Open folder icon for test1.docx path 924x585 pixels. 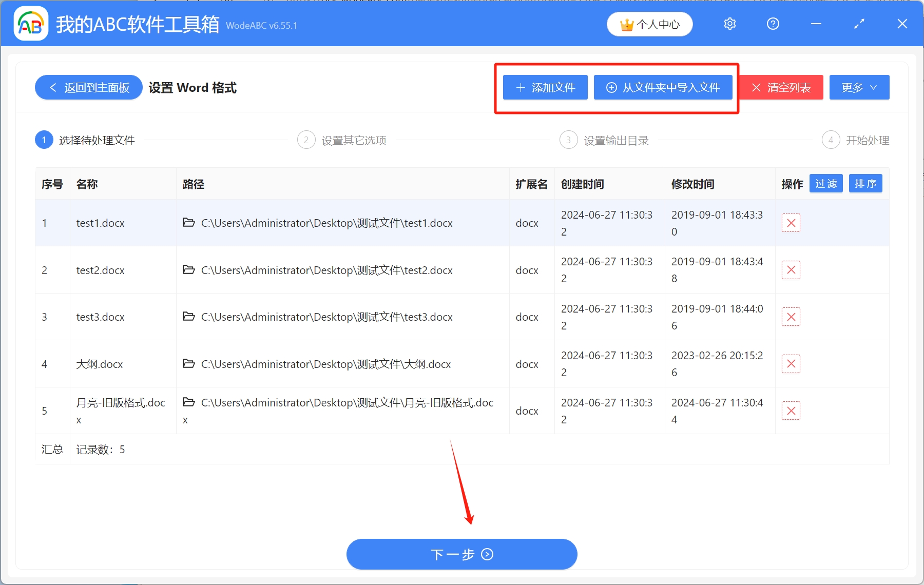coord(189,222)
